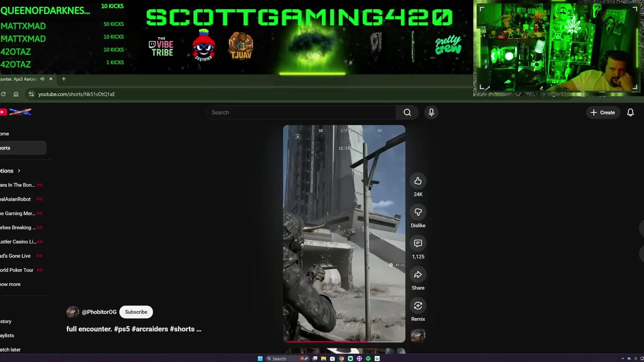Click the system tray microphone icon
Screen dimensions: 644x362
[x=635, y=358]
